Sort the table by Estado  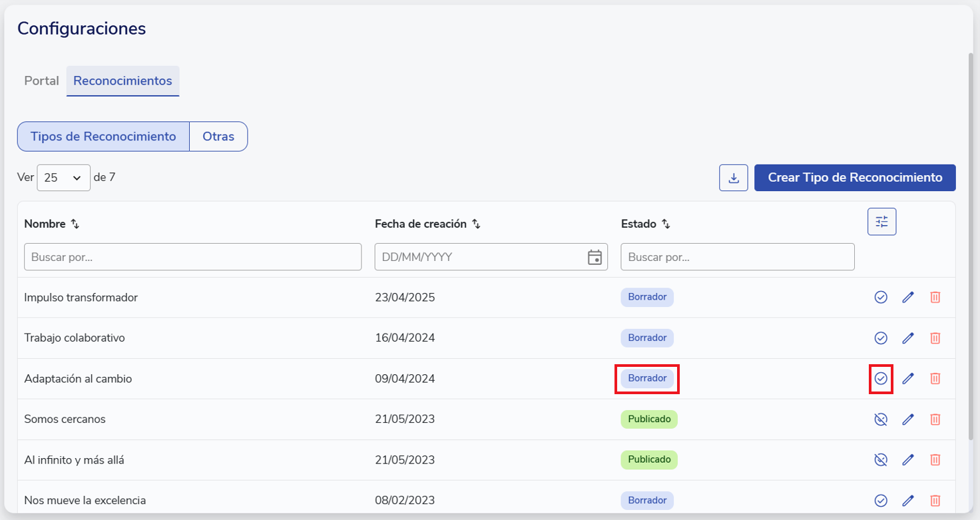point(666,224)
